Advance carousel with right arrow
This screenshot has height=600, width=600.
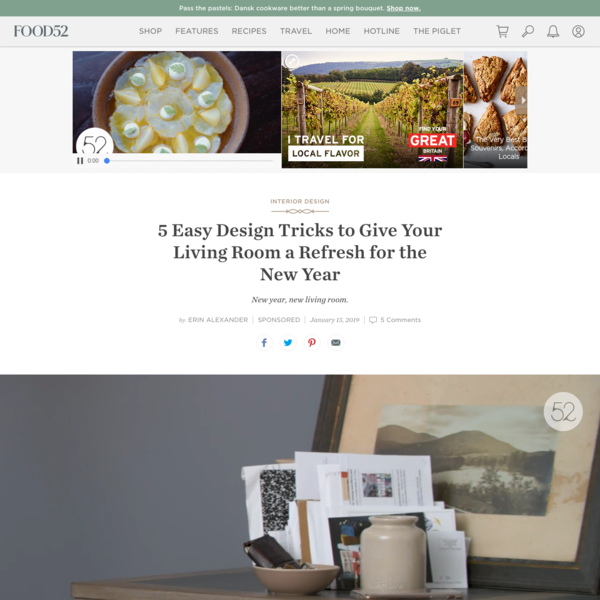point(522,100)
